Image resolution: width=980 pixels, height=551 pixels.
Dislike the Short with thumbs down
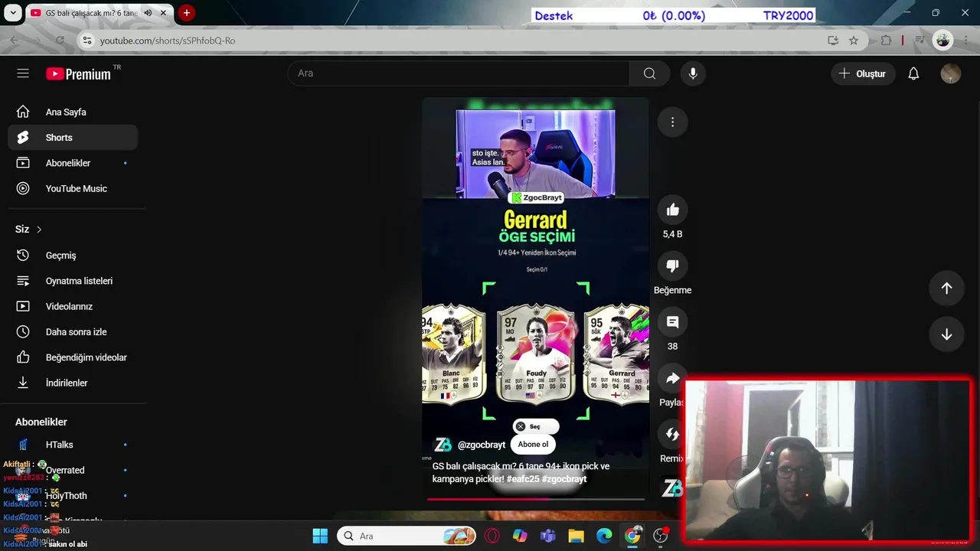point(672,266)
